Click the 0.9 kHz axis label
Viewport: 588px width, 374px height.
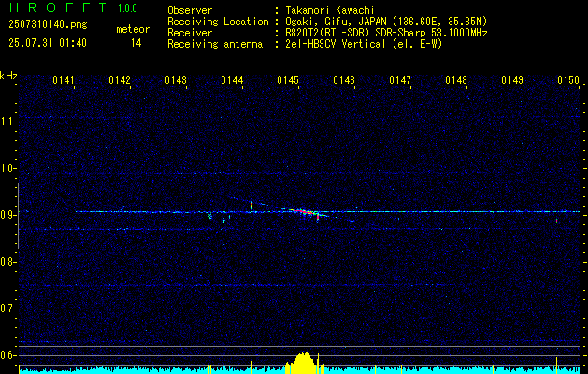pos(7,215)
